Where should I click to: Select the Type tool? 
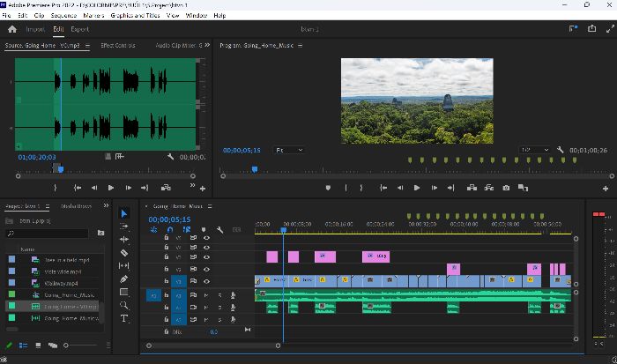pos(124,318)
